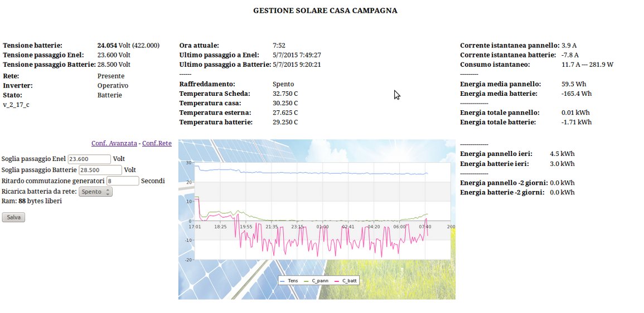644x313 pixels.
Task: Focus the Soglia passaggio Enel field
Action: click(89, 159)
